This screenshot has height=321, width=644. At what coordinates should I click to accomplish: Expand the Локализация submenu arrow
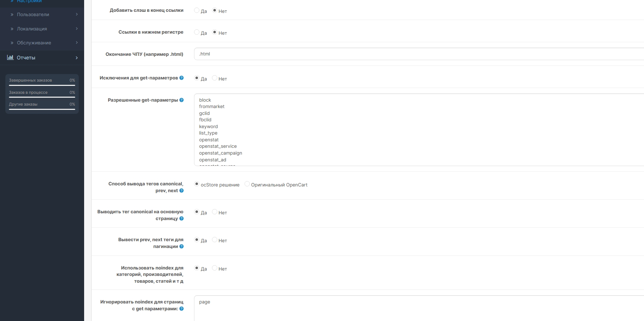click(x=77, y=29)
